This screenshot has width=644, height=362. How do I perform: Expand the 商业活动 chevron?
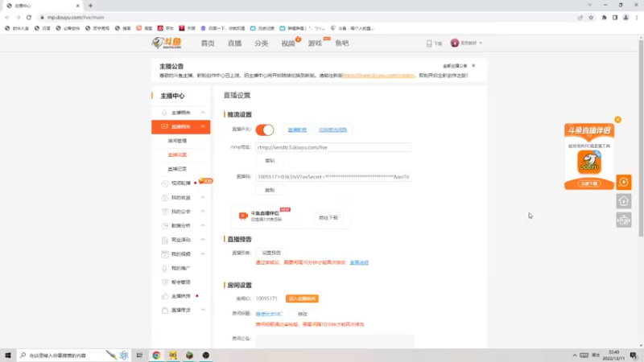coord(203,240)
